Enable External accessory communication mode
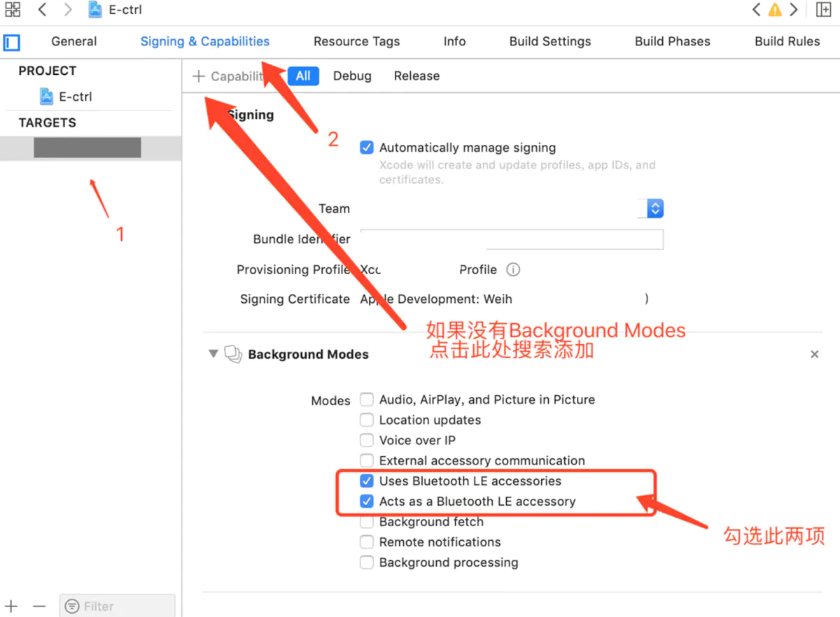Image resolution: width=840 pixels, height=617 pixels. 367,461
